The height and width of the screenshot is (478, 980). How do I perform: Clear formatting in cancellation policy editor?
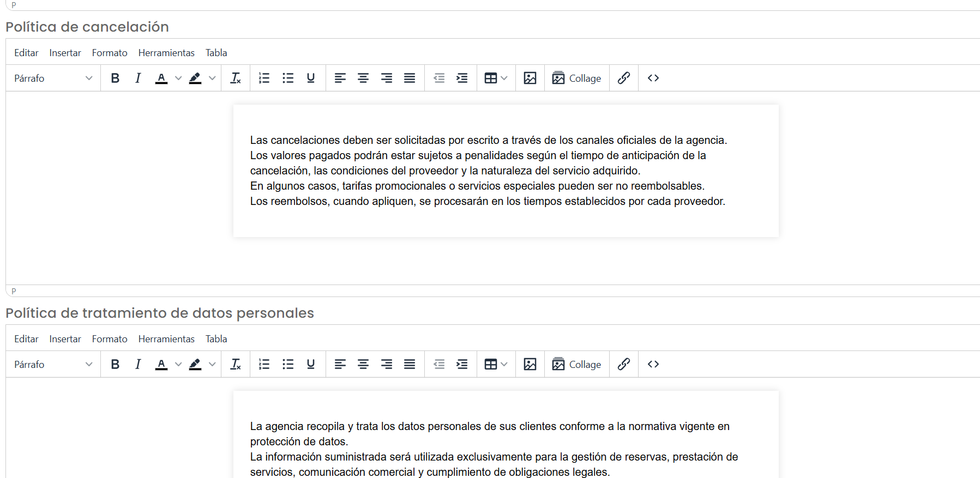tap(236, 78)
